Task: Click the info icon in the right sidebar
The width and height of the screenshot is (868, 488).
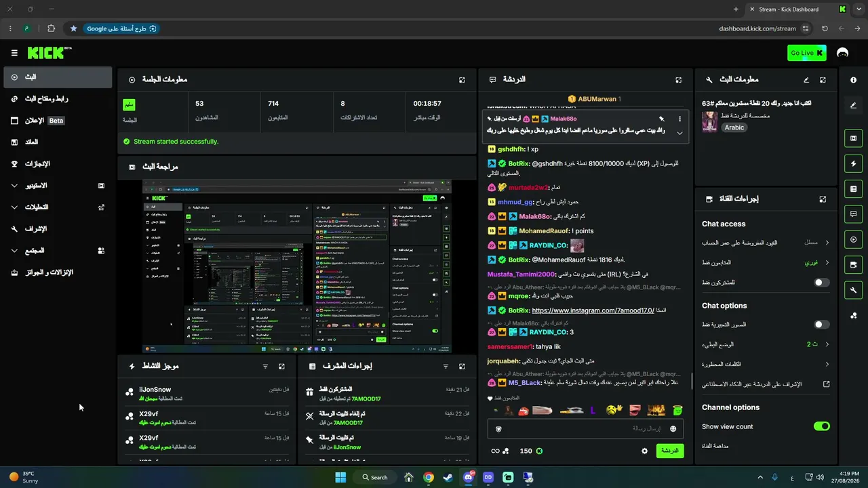Action: 853,80
